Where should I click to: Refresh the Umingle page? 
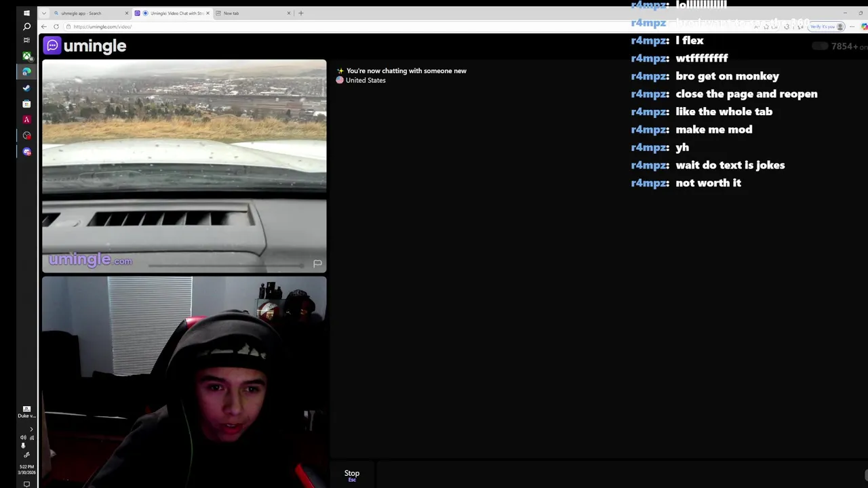point(56,26)
